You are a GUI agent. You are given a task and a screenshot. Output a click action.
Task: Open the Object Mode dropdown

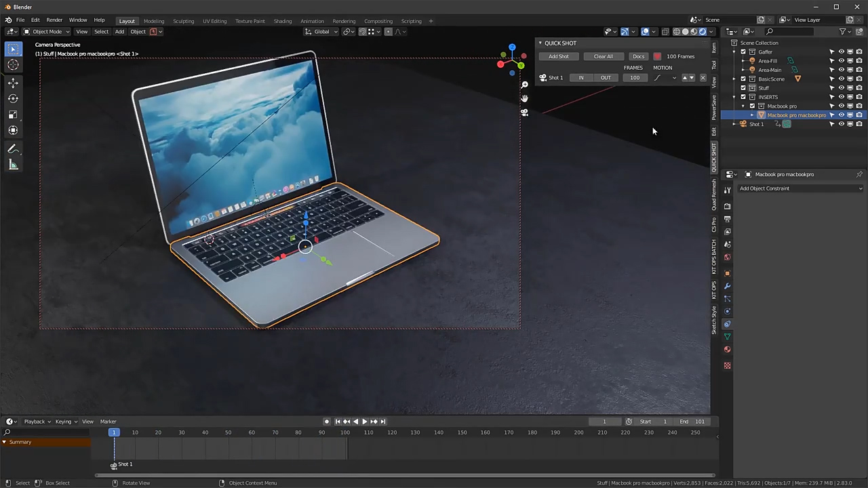coord(47,32)
